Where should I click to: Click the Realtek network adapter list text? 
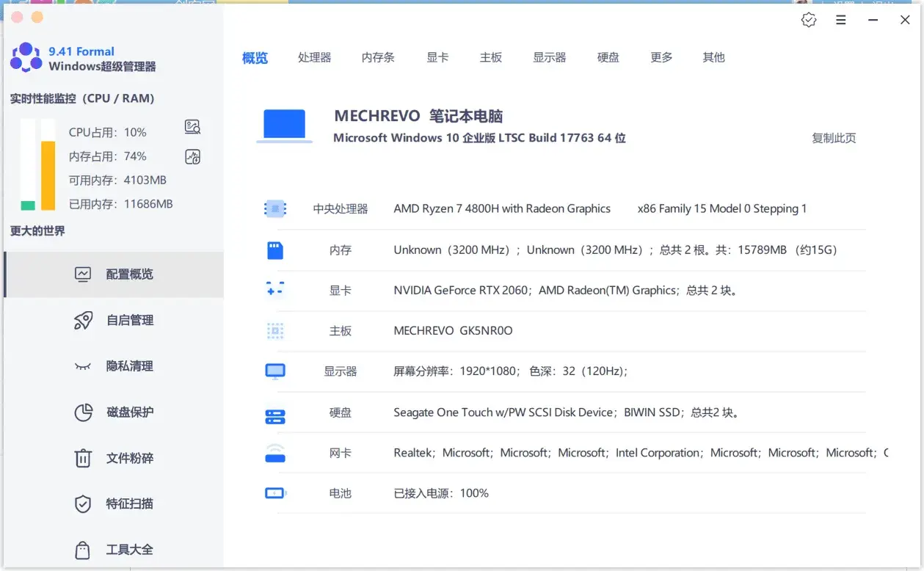point(640,453)
